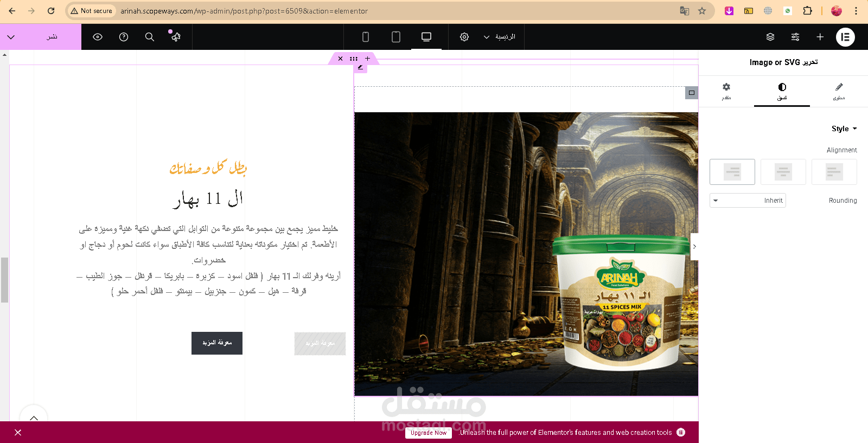Choose right alignment option under Alignment
The width and height of the screenshot is (868, 443).
[834, 172]
